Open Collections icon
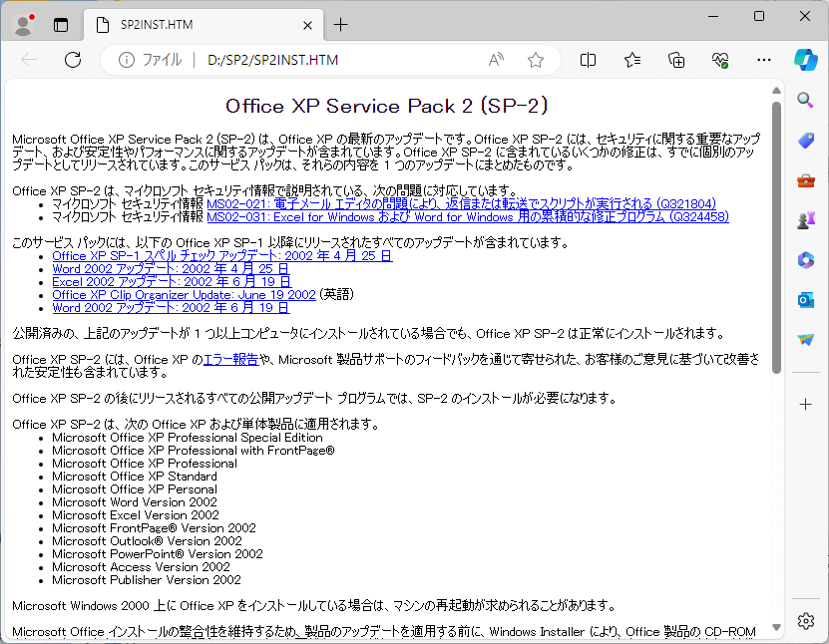The width and height of the screenshot is (829, 644). point(676,60)
